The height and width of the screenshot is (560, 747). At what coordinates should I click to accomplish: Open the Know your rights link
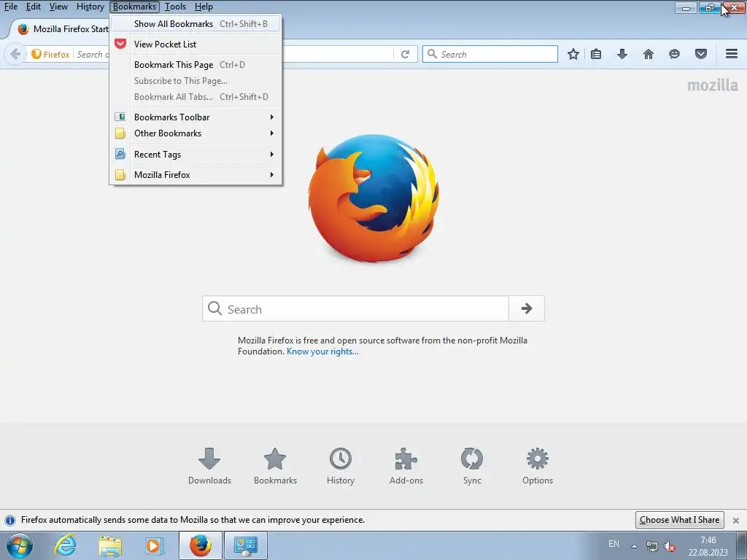(322, 351)
